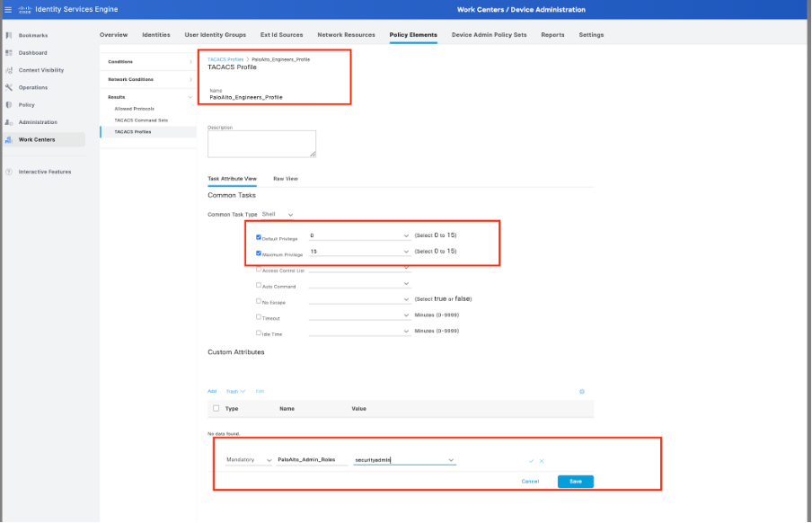Open Operations in the sidebar

(33, 87)
